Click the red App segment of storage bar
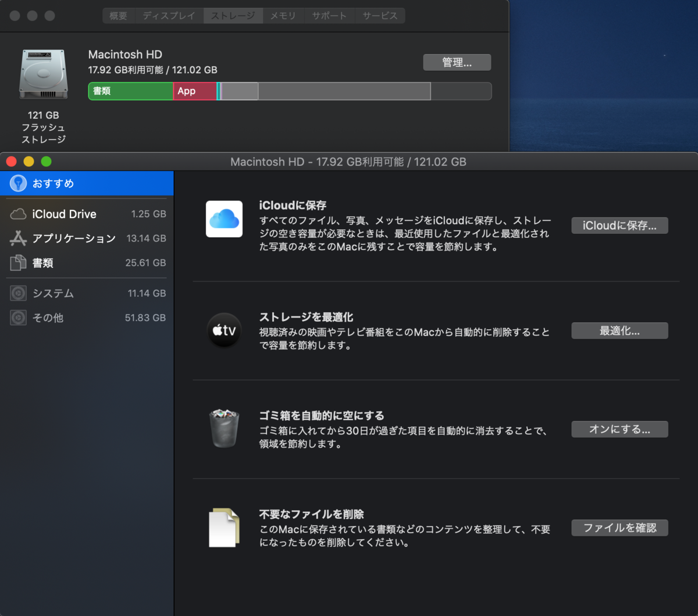698x616 pixels. tap(195, 91)
